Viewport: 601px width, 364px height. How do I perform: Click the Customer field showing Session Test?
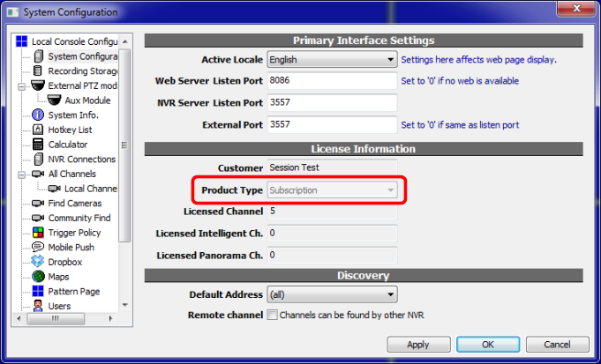pyautogui.click(x=332, y=167)
